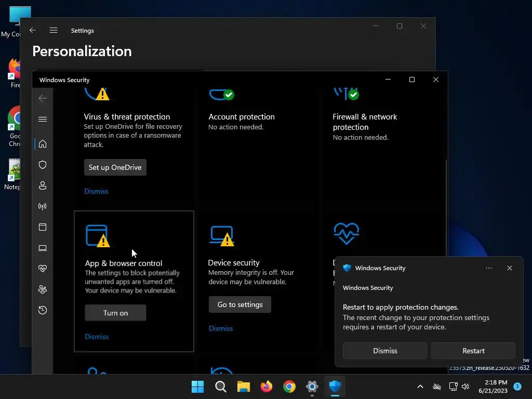This screenshot has width=532, height=399.
Task: Open notification center badge
Action: (x=517, y=386)
